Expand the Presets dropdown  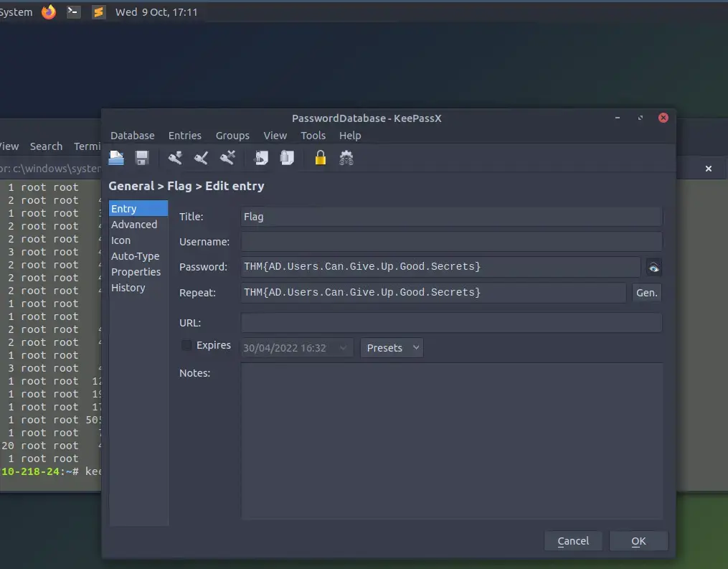coord(392,348)
